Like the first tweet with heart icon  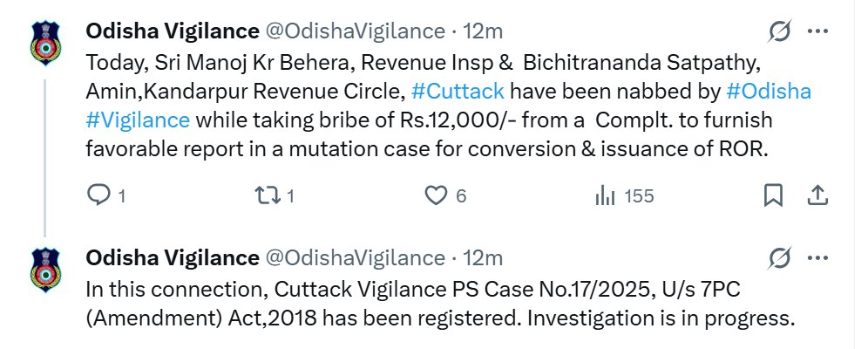pos(435,195)
